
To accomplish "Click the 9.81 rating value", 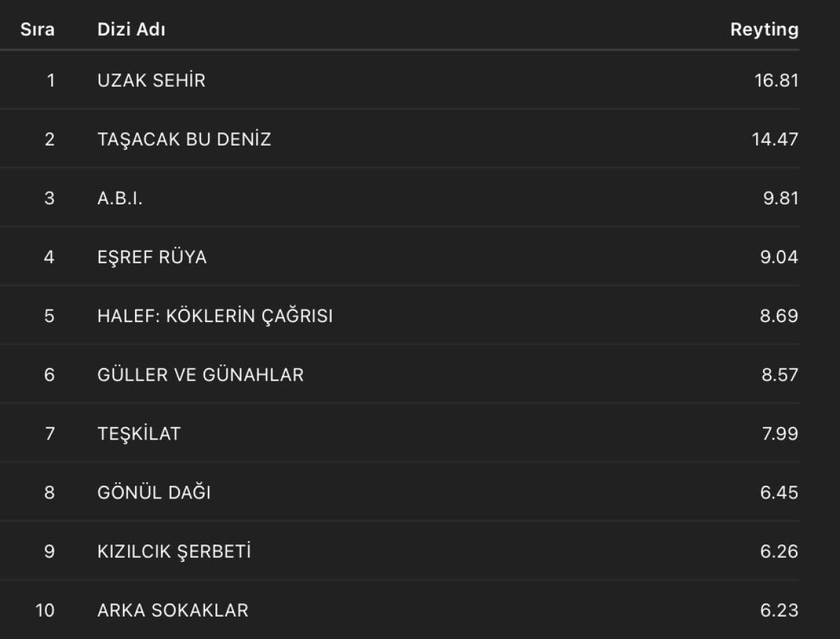I will click(x=780, y=198).
